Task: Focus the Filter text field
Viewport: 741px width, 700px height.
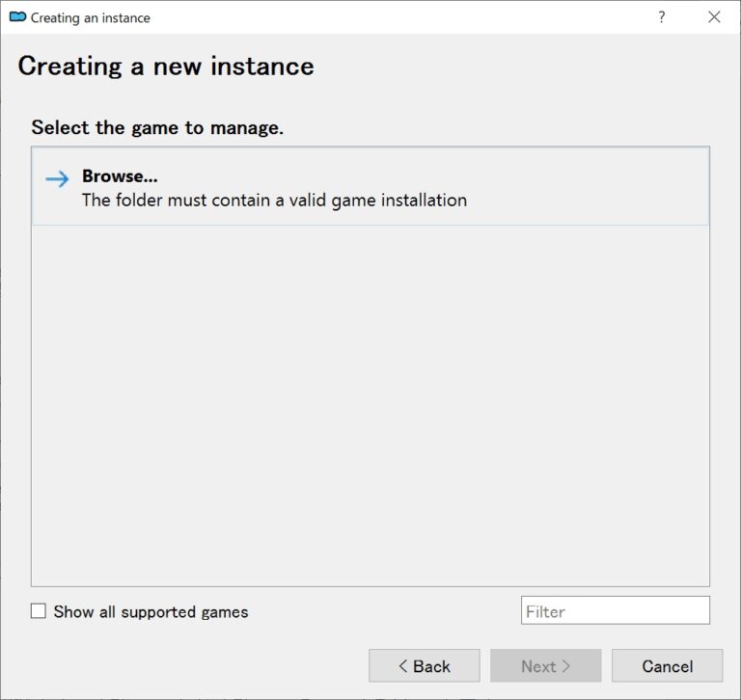Action: pos(615,610)
